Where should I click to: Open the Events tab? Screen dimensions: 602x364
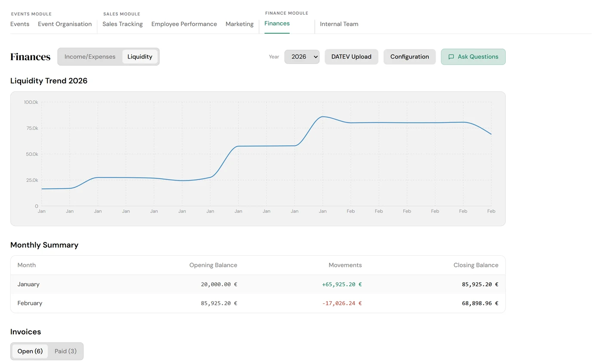(20, 24)
